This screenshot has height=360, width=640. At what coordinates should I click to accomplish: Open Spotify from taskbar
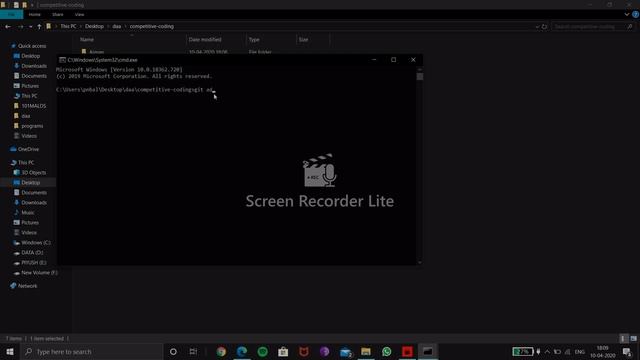click(262, 351)
